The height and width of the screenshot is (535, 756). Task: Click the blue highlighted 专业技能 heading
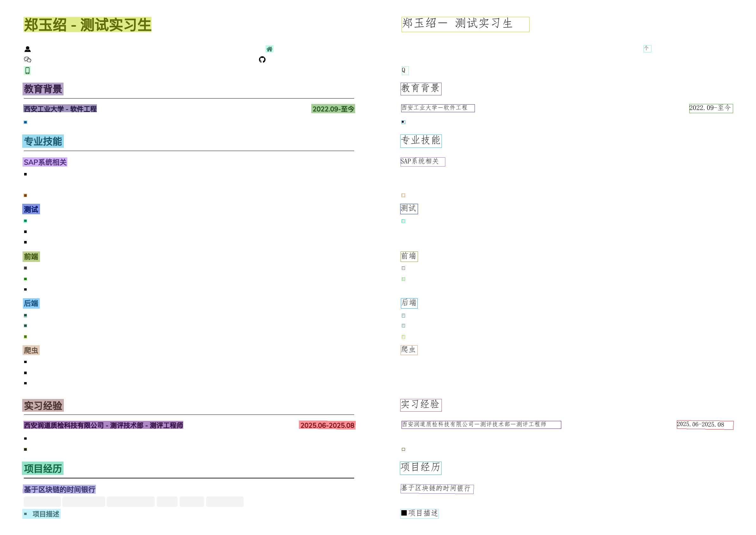click(x=43, y=141)
